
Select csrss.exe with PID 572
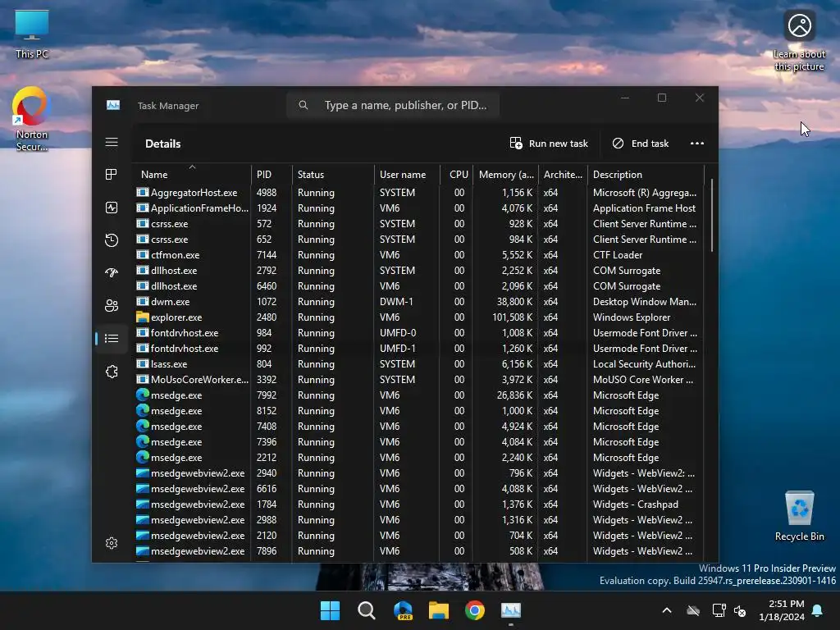coord(169,224)
